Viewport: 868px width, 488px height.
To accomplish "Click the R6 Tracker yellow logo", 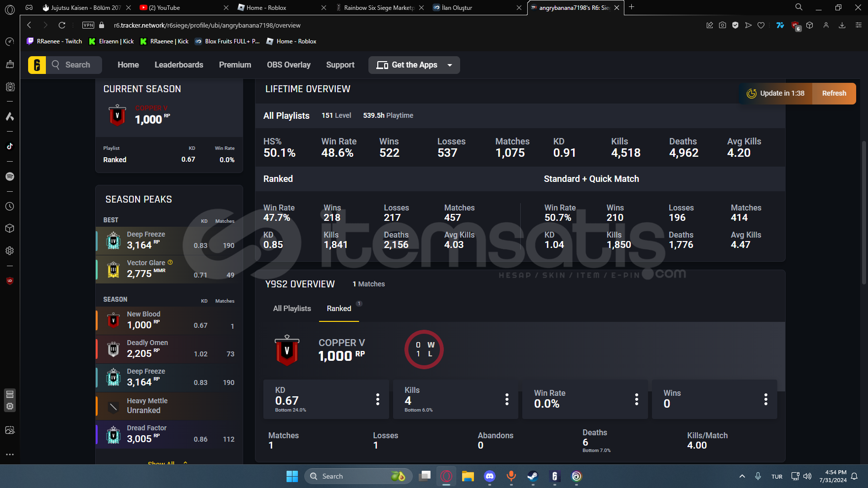I will pos(37,65).
